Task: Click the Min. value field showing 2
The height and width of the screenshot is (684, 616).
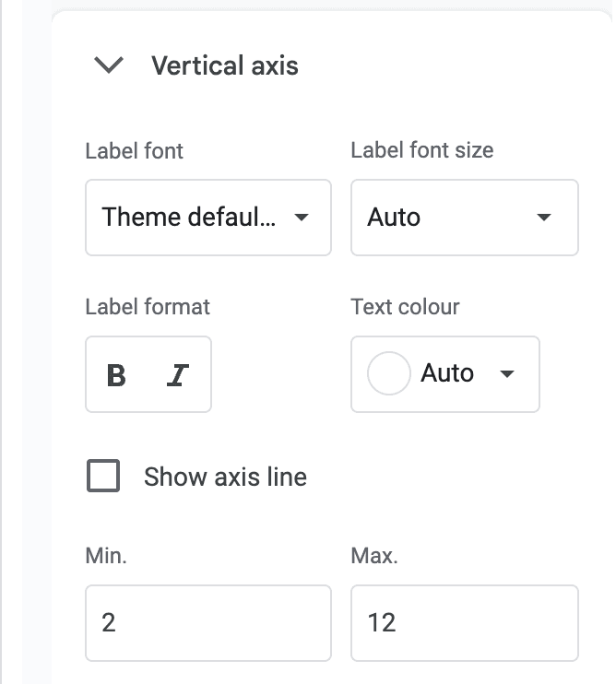Action: [207, 623]
